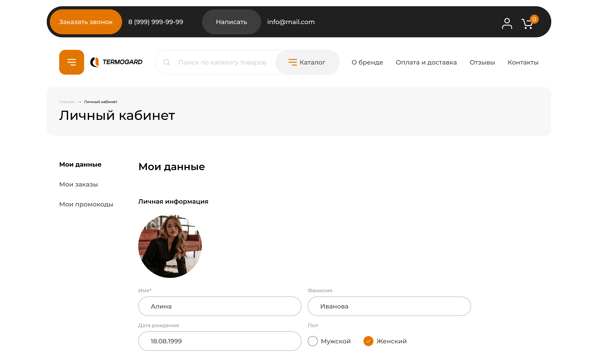
Task: Open the Оплата и доставка page
Action: pyautogui.click(x=426, y=62)
